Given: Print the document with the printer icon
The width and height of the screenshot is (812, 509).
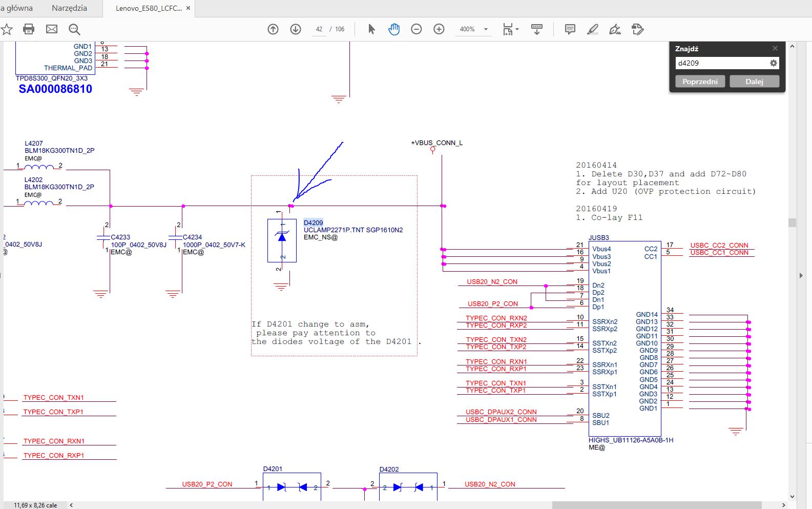Looking at the screenshot, I should [29, 29].
